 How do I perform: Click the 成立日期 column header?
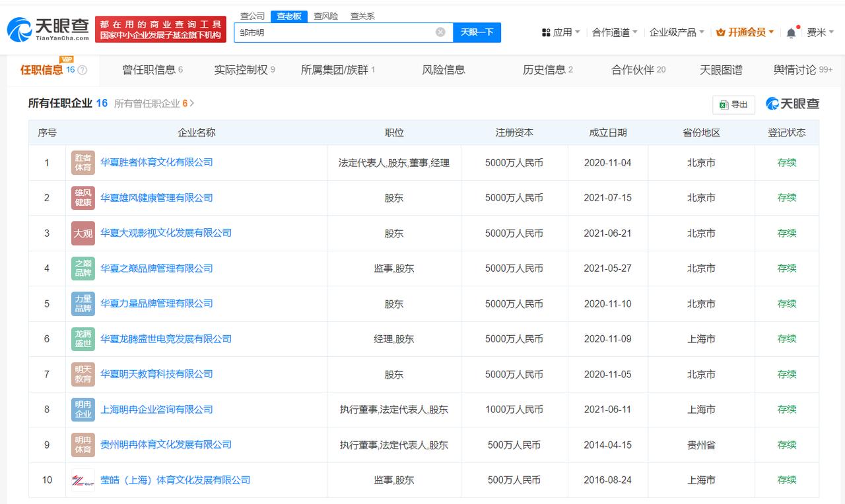[x=608, y=133]
